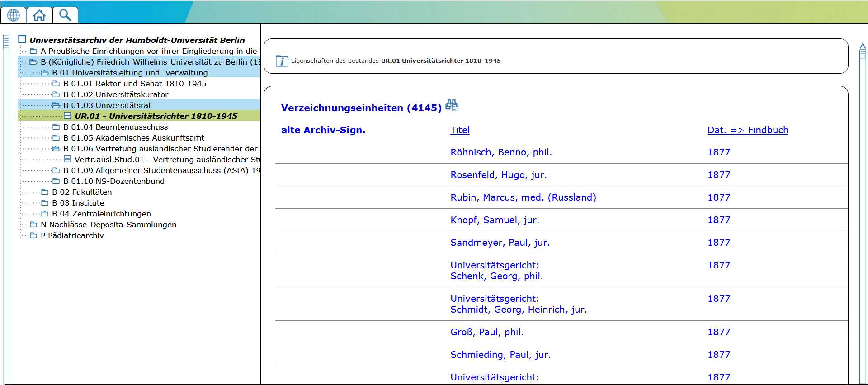Click folder icon of P Pädiatriearchiv
The width and height of the screenshot is (868, 385).
point(33,235)
